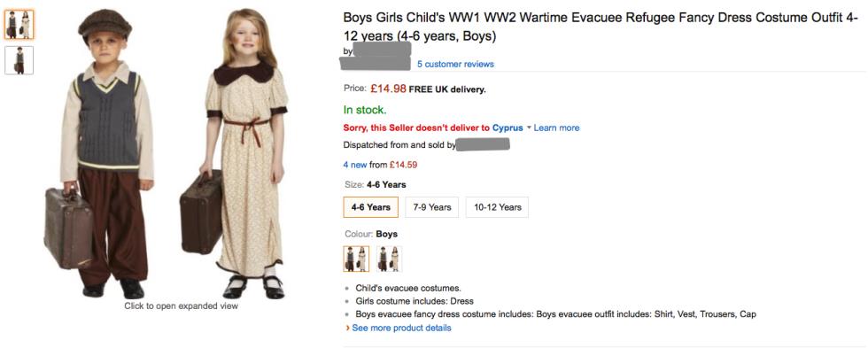Click the redacted seller name after 'sold by'

[x=484, y=145]
